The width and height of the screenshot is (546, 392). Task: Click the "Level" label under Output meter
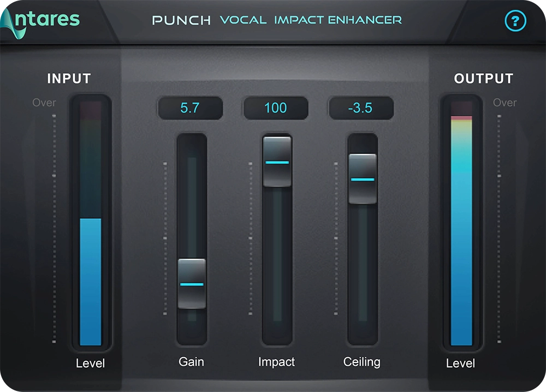tap(460, 363)
